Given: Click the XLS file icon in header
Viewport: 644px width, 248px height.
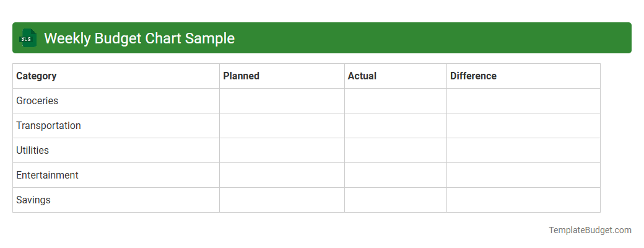Looking at the screenshot, I should point(28,38).
